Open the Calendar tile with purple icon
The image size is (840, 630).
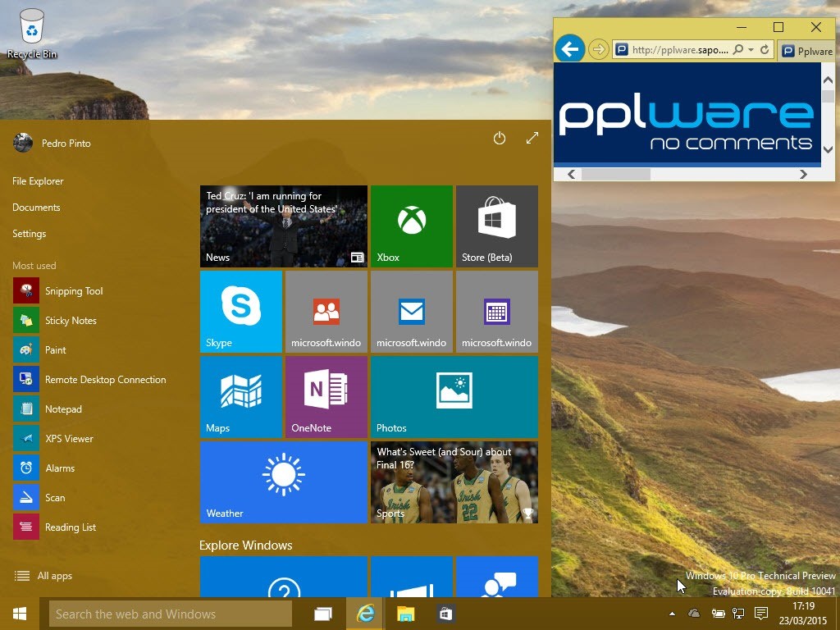pos(496,311)
